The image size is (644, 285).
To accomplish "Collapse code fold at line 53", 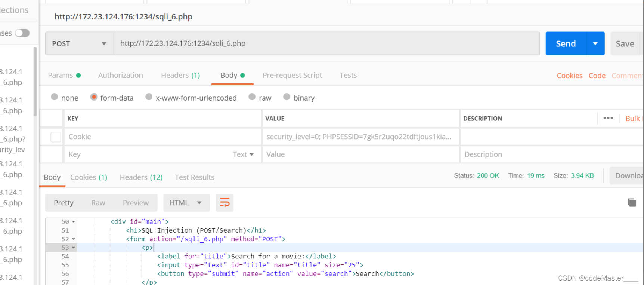I will tap(74, 248).
